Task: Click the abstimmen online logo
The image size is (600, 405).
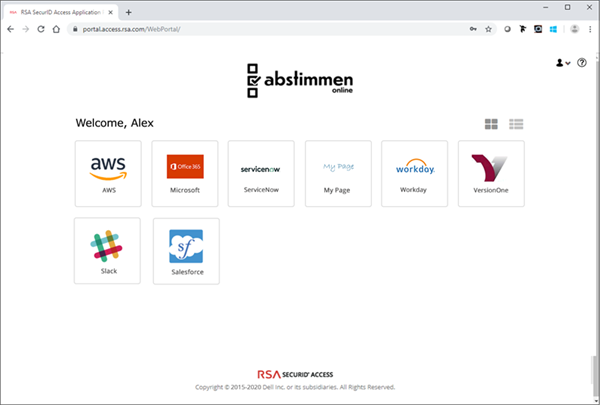Action: (x=300, y=80)
